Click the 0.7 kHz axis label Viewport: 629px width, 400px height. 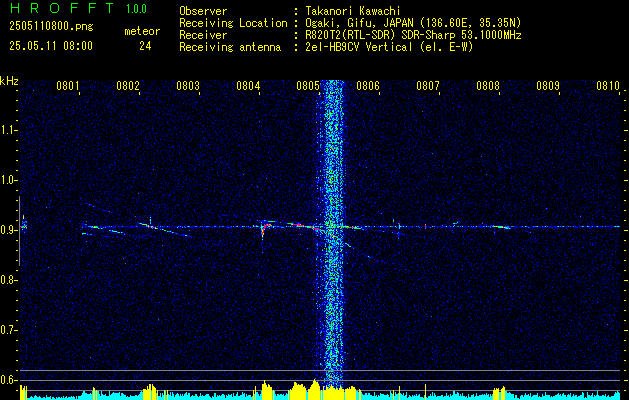8,330
